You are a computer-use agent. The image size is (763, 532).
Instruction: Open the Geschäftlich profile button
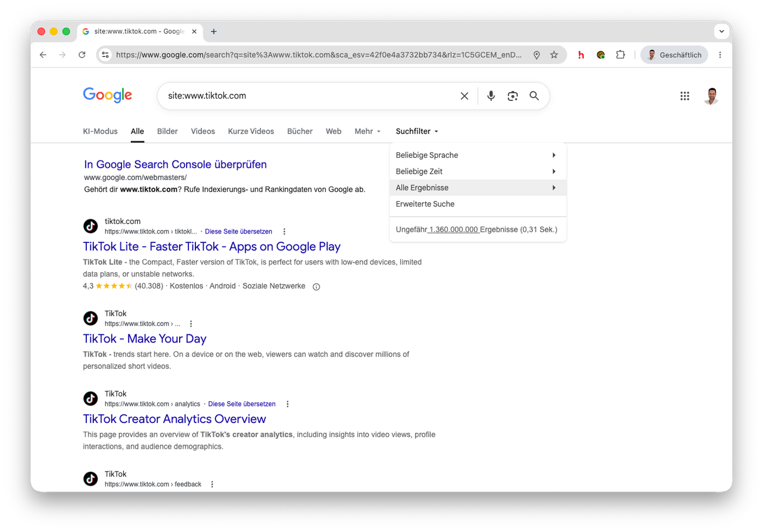coord(674,55)
